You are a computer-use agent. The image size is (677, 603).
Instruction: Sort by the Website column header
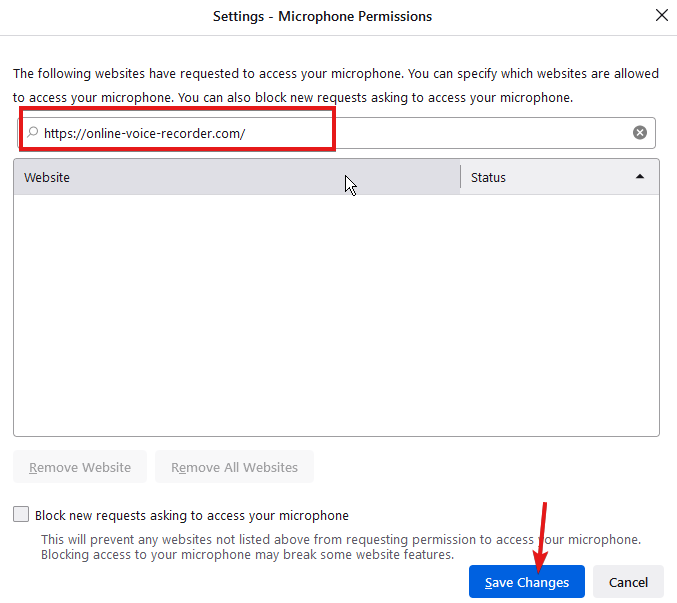coord(237,177)
